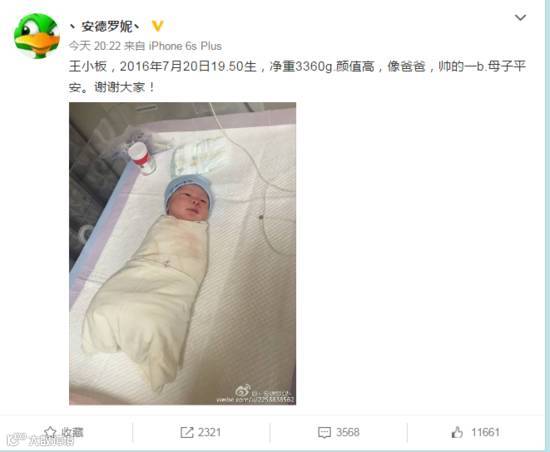The image size is (550, 452).
Task: Click the Weibo logo watermark on photo
Action: pyautogui.click(x=243, y=390)
